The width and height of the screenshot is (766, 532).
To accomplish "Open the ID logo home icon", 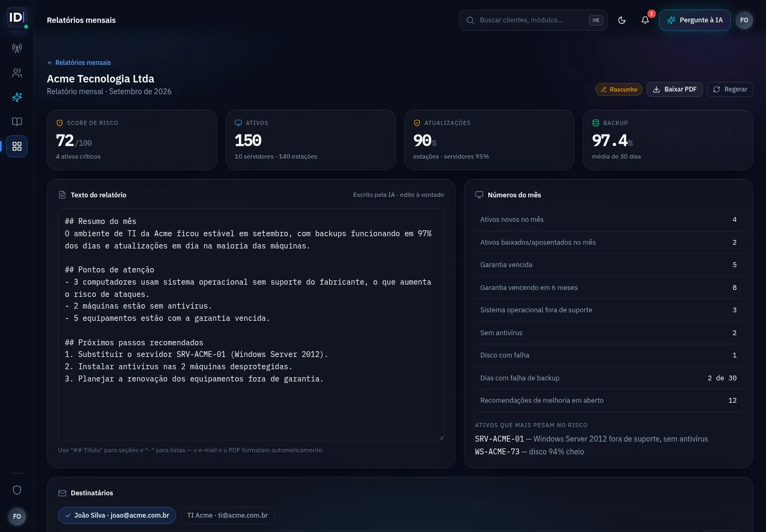I will pyautogui.click(x=17, y=18).
